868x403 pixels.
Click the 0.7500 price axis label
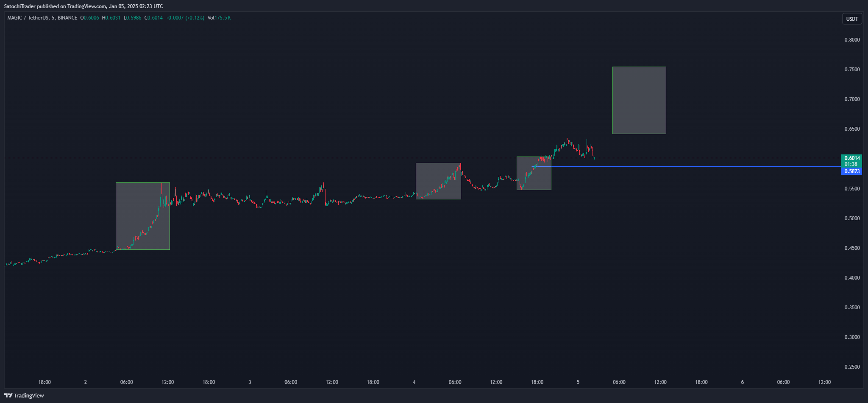click(x=852, y=70)
